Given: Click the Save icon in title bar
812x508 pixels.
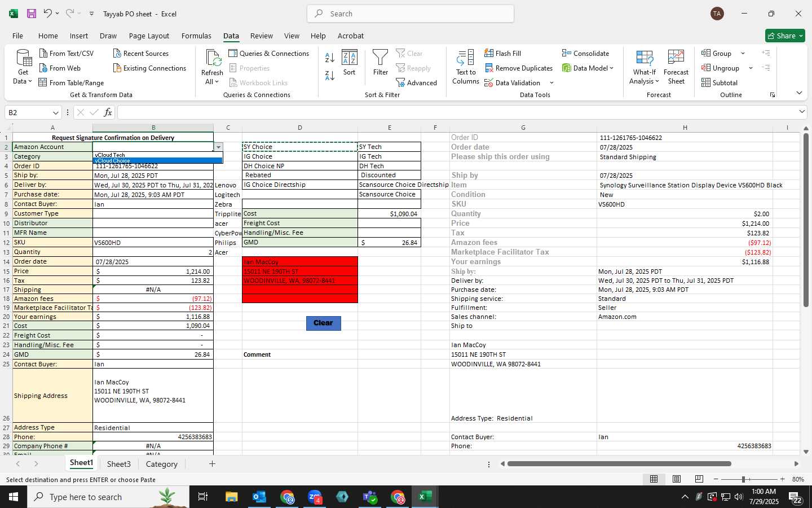Looking at the screenshot, I should 32,14.
